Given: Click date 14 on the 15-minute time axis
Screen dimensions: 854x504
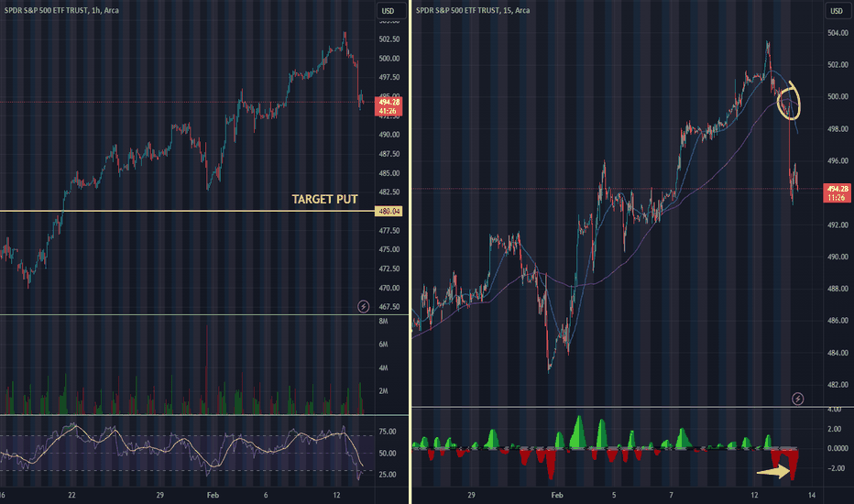Looking at the screenshot, I should [812, 495].
